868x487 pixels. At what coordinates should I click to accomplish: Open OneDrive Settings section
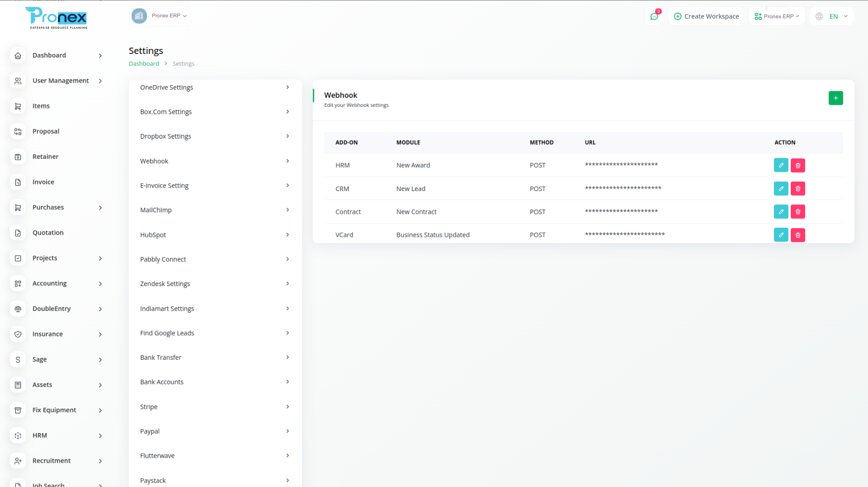[x=215, y=88]
